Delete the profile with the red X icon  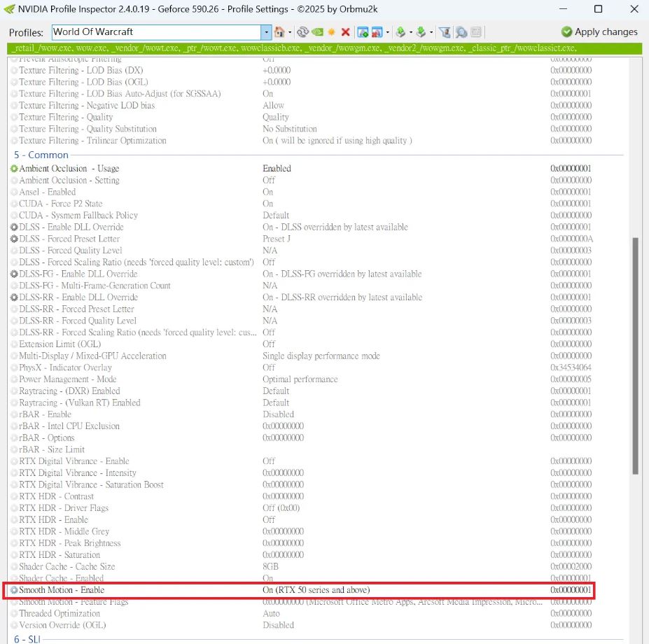[345, 32]
